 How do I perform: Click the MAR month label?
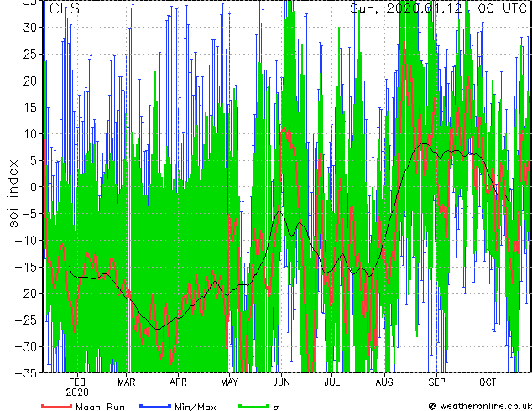coord(127,382)
